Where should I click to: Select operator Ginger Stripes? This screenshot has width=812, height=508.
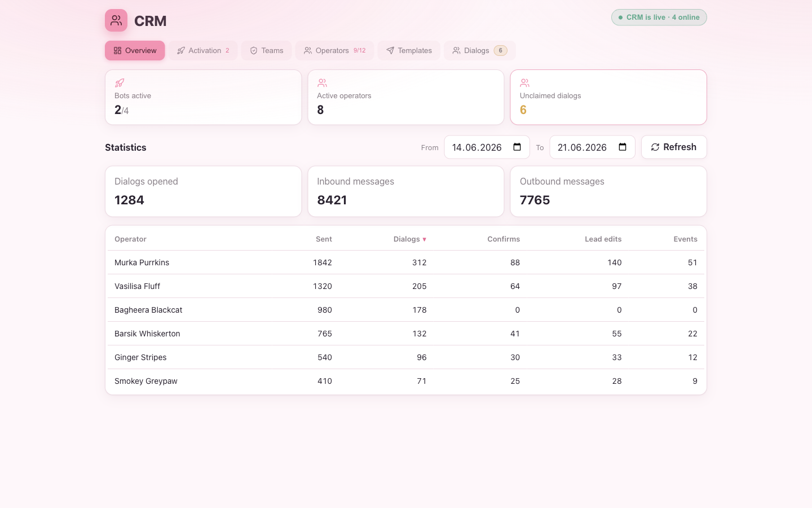[140, 357]
